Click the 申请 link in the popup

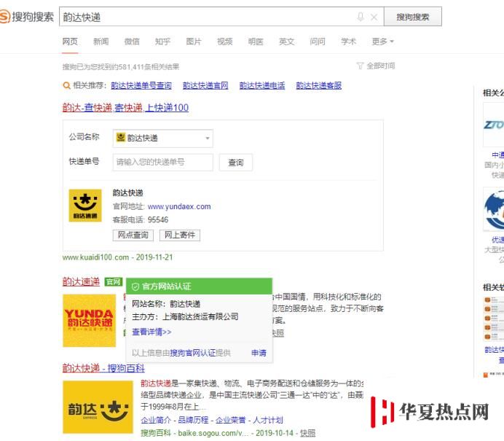click(x=259, y=353)
